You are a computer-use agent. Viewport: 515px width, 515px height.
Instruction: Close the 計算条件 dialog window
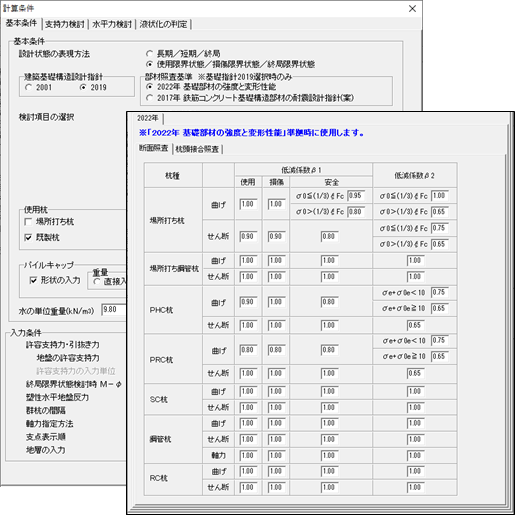click(x=412, y=9)
